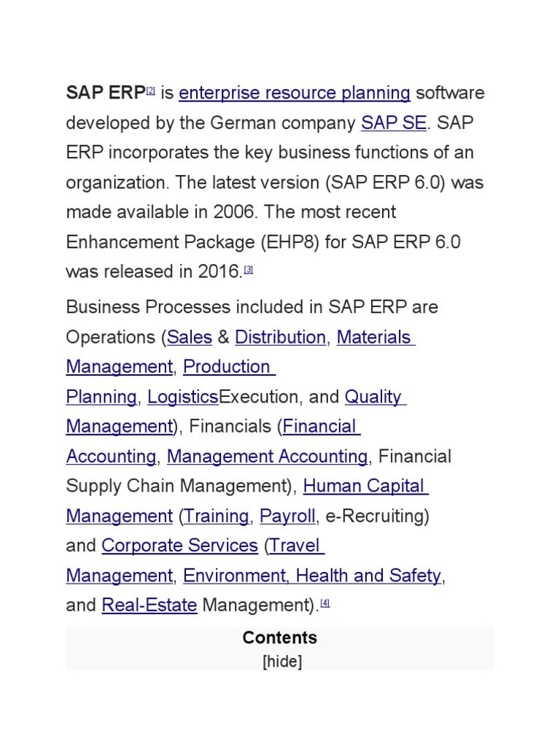Open the Corporate Services link
The height and width of the screenshot is (747, 560).
179,546
